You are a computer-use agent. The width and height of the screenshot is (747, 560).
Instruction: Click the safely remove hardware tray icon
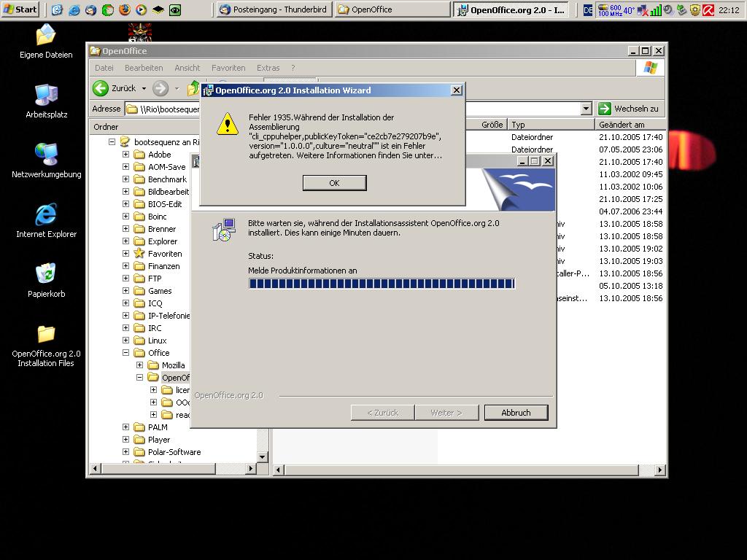pos(682,10)
